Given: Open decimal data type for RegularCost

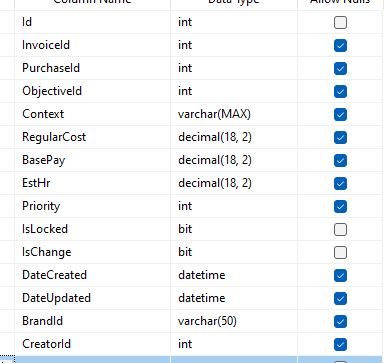Looking at the screenshot, I should tap(234, 137).
